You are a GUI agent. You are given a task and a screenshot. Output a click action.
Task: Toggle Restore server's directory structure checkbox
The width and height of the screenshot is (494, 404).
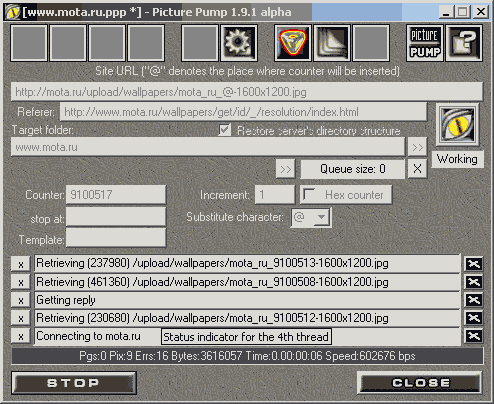pos(225,130)
